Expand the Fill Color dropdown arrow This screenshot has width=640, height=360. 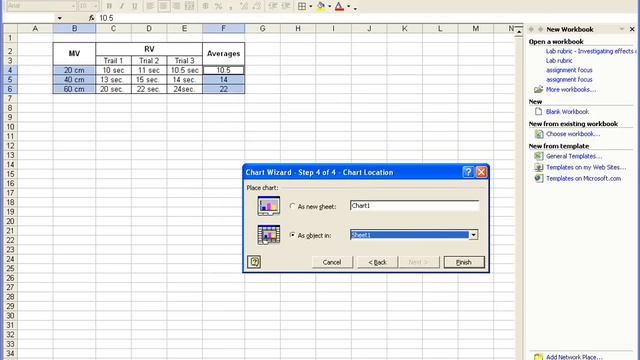tap(329, 6)
